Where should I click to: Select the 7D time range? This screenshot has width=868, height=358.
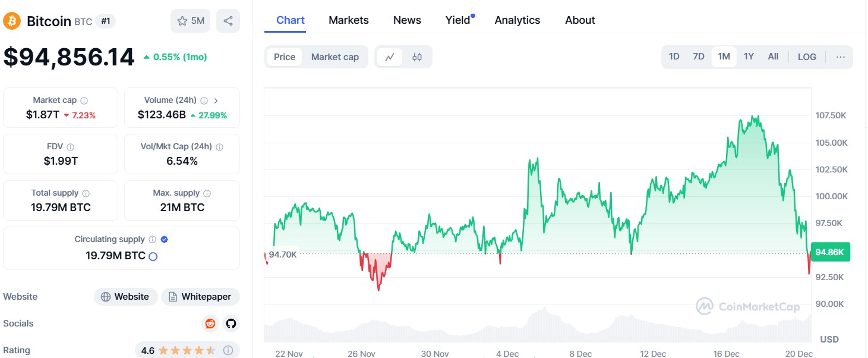[699, 56]
